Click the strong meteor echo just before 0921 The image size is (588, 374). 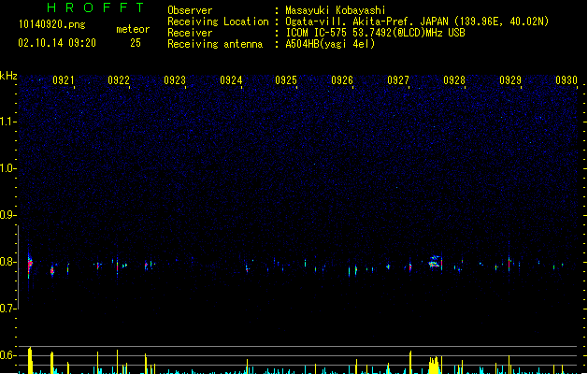30,265
